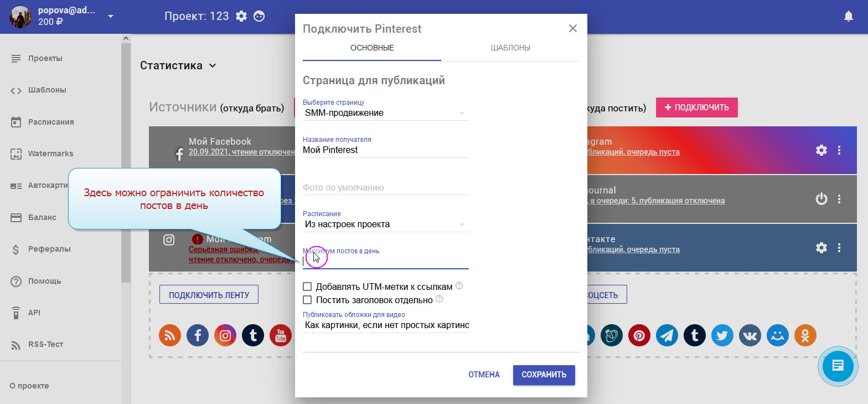The width and height of the screenshot is (868, 404).
Task: Open project settings gear icon
Action: (x=241, y=16)
